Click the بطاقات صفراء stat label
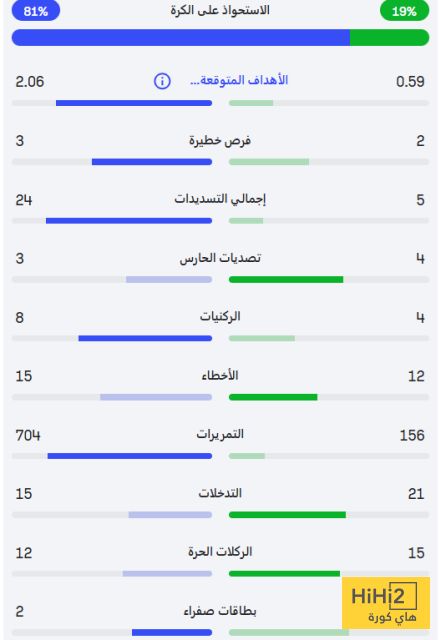This screenshot has width=441, height=640. [220, 611]
